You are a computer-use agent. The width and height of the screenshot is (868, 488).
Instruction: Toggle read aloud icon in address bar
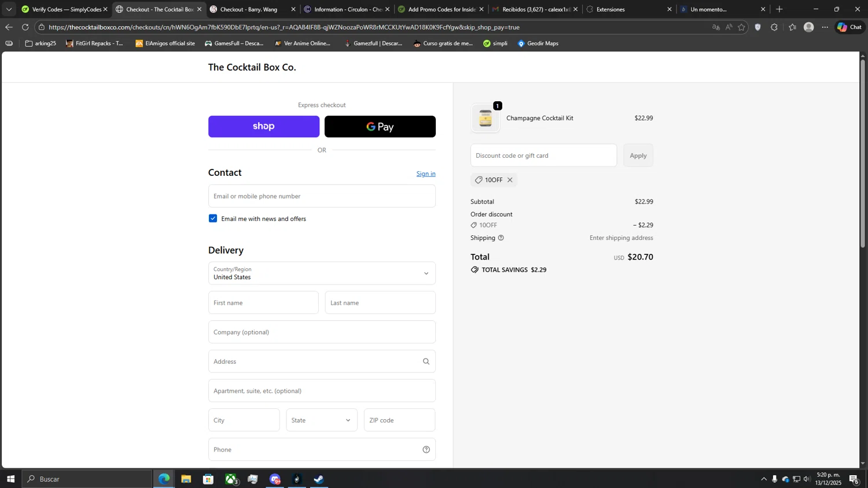point(729,27)
